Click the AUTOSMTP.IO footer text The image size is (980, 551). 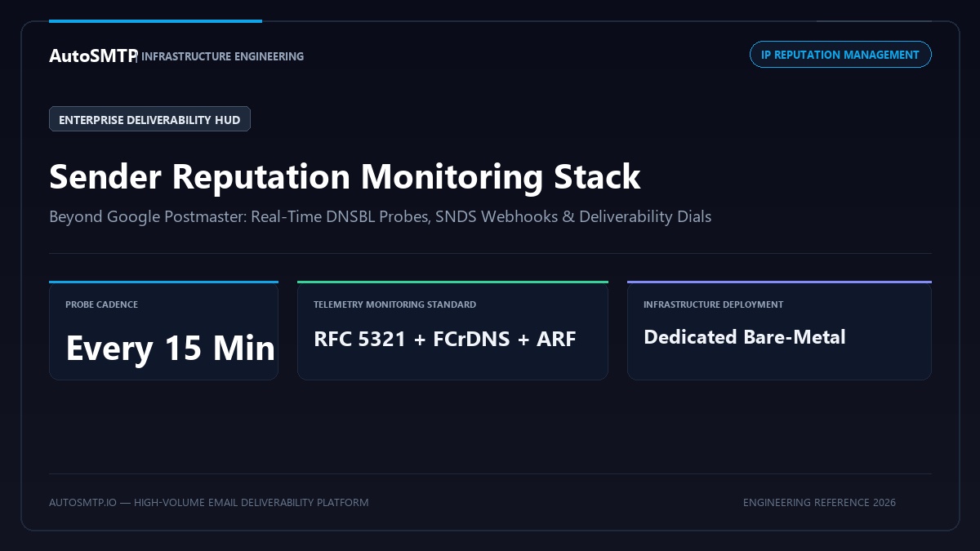tap(208, 502)
